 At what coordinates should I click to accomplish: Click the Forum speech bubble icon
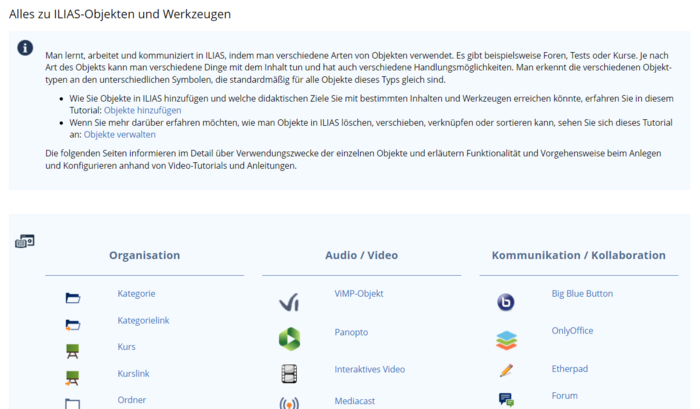point(506,399)
